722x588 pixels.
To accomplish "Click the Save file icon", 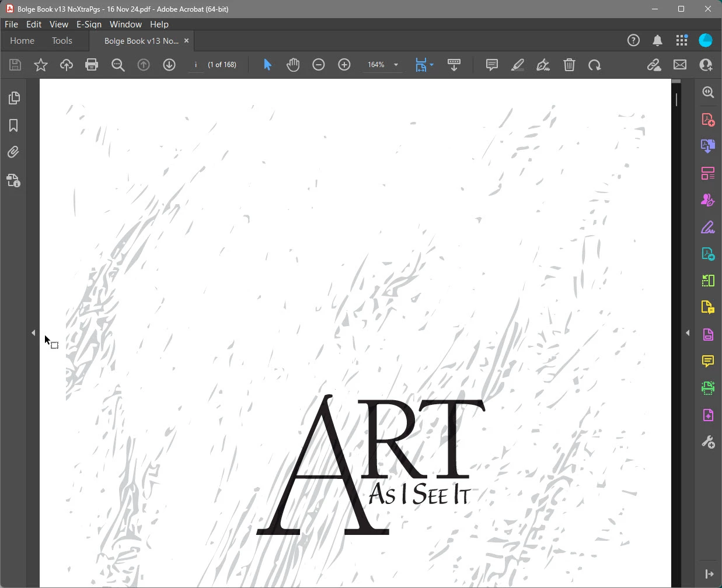I will click(15, 65).
